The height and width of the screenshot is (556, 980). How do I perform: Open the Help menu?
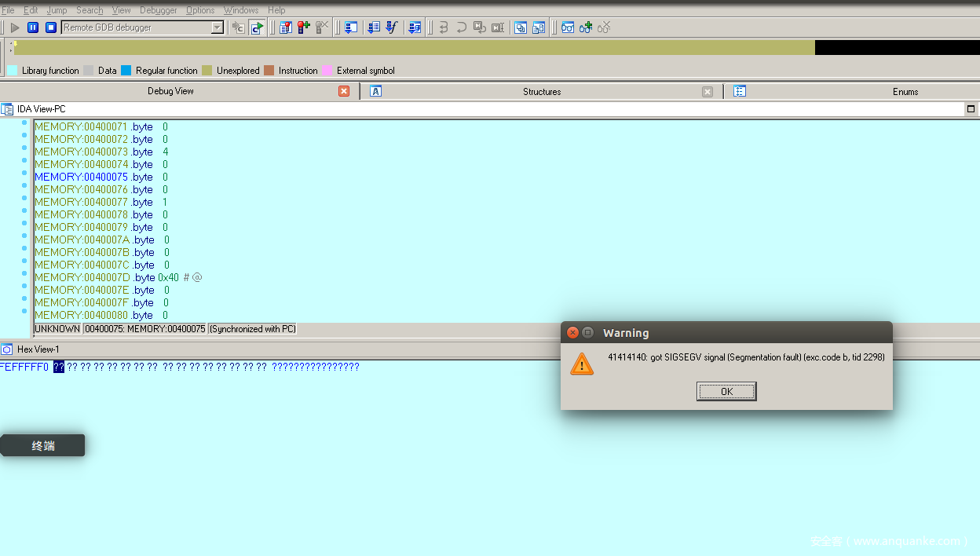coord(276,10)
